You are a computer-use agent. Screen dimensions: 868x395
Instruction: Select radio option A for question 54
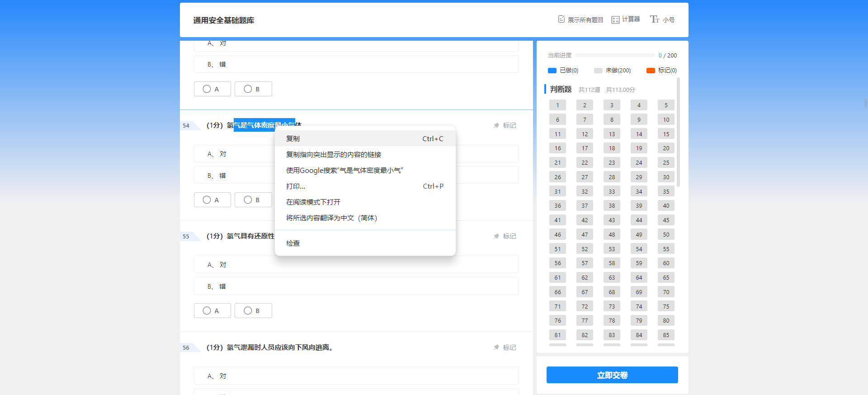(207, 200)
